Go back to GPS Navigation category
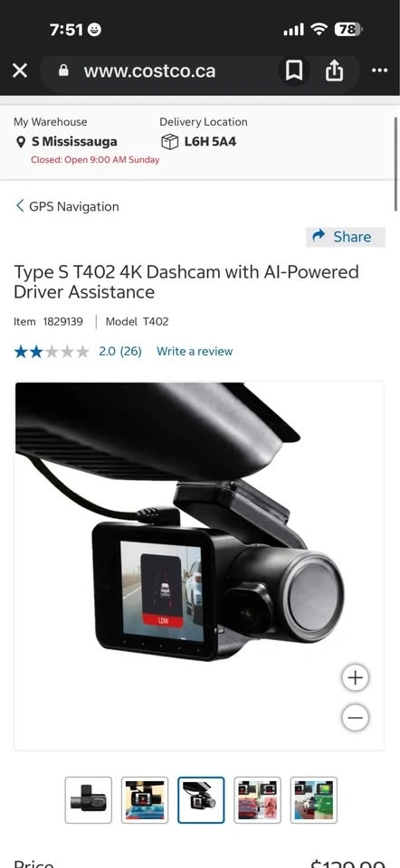This screenshot has height=868, width=400. pyautogui.click(x=66, y=206)
